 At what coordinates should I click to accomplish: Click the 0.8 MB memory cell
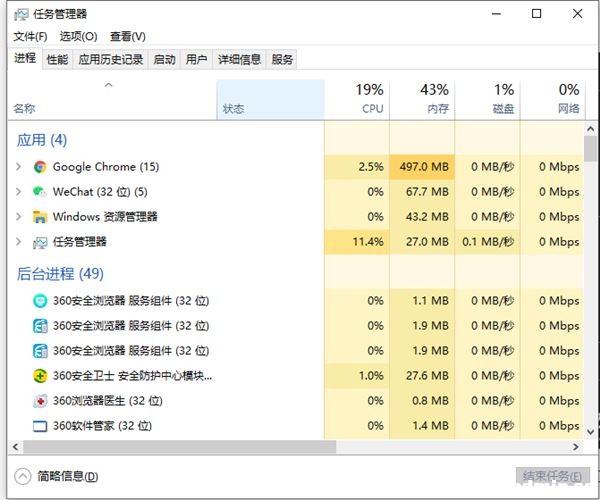tap(422, 401)
